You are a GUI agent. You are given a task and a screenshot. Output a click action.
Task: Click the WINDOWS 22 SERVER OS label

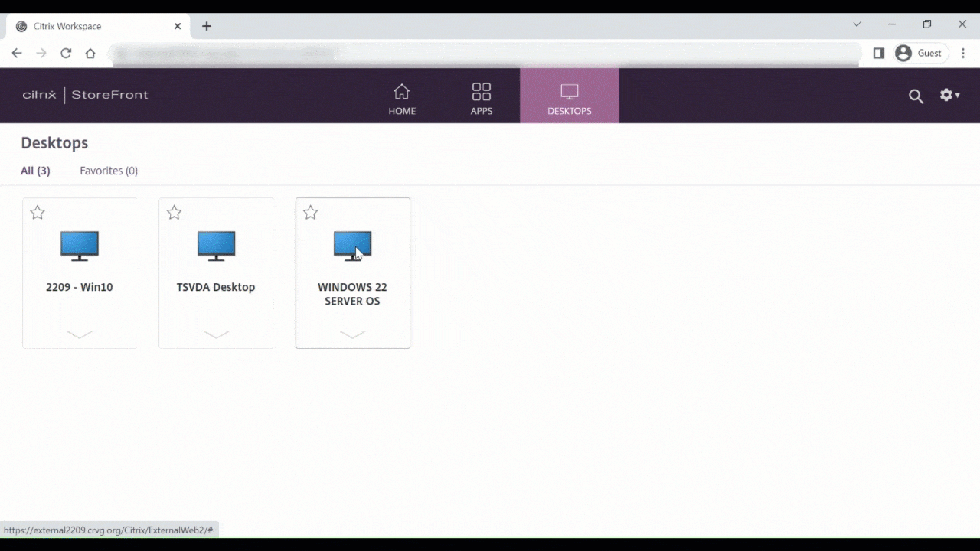pos(353,294)
